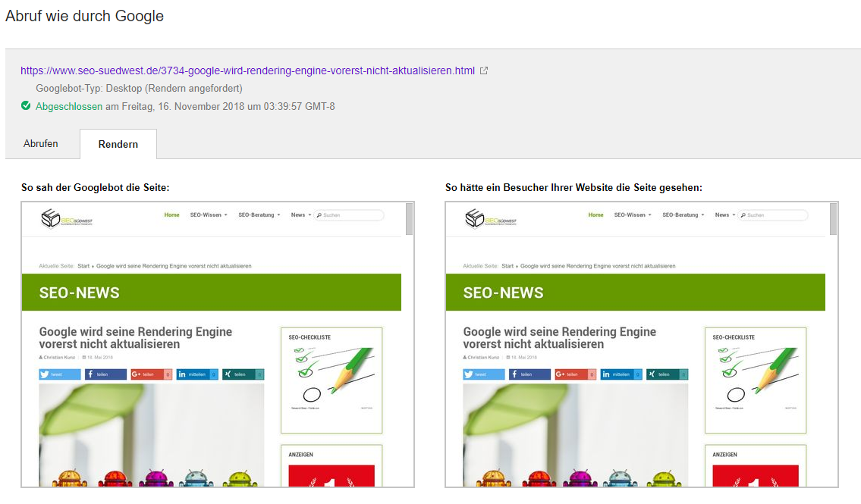This screenshot has width=861, height=504.
Task: Click Home in the Googlebot preview menu
Action: coord(172,215)
